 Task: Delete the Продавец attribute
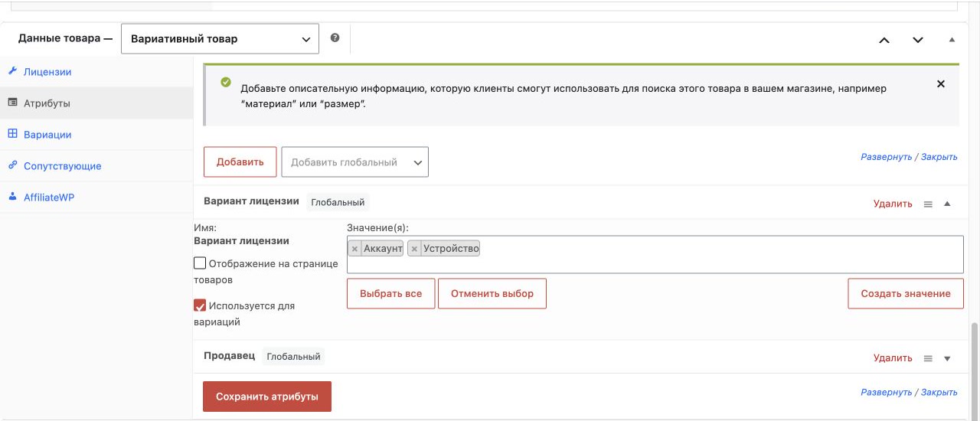[893, 357]
